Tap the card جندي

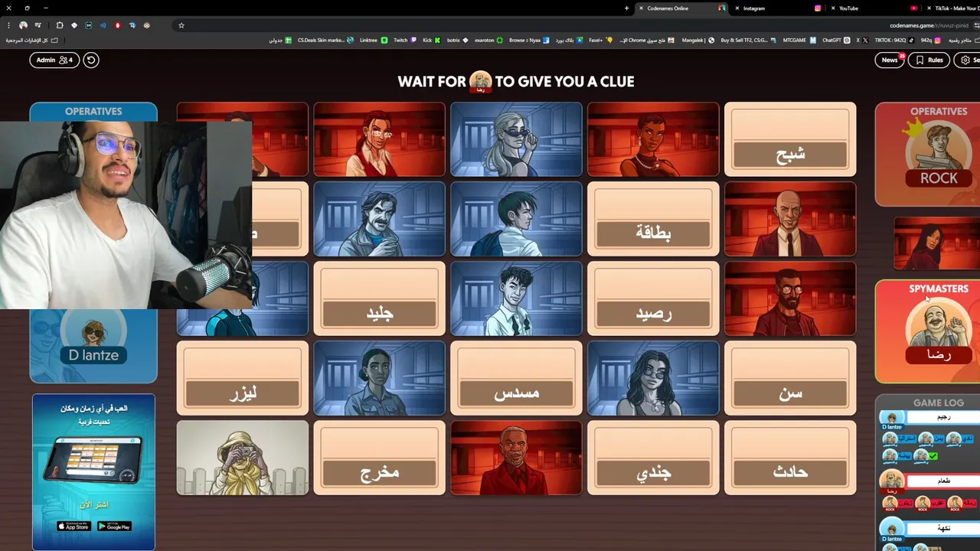[653, 458]
